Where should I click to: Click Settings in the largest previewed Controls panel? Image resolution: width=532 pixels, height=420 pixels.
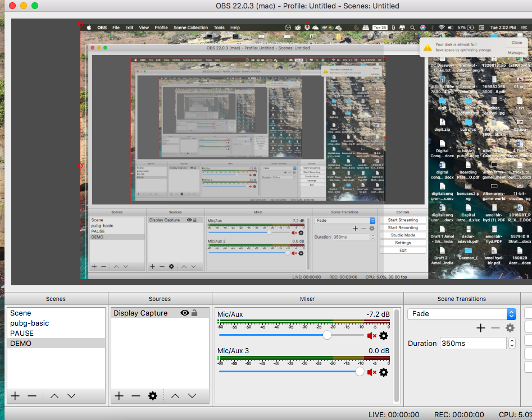click(403, 243)
